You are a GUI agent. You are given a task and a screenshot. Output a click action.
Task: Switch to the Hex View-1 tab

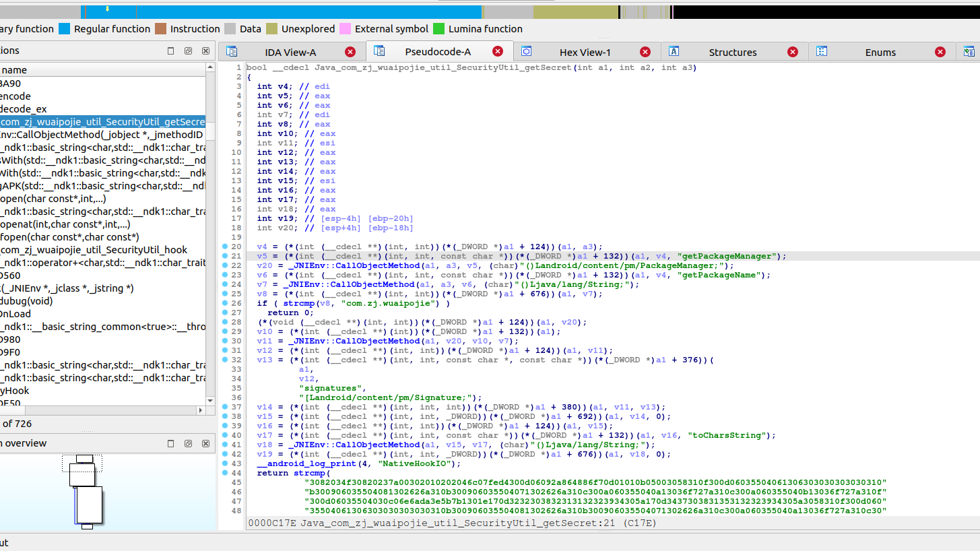pos(585,52)
